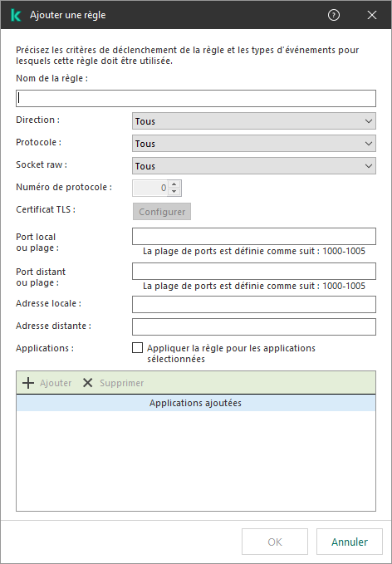Click the Configurer button for Certificat TLS

pos(162,212)
